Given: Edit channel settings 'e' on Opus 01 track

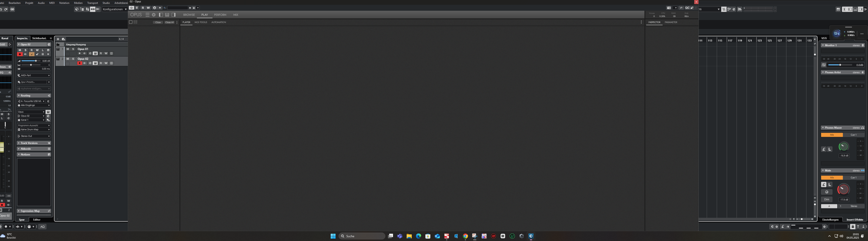Looking at the screenshot, I should [x=90, y=54].
